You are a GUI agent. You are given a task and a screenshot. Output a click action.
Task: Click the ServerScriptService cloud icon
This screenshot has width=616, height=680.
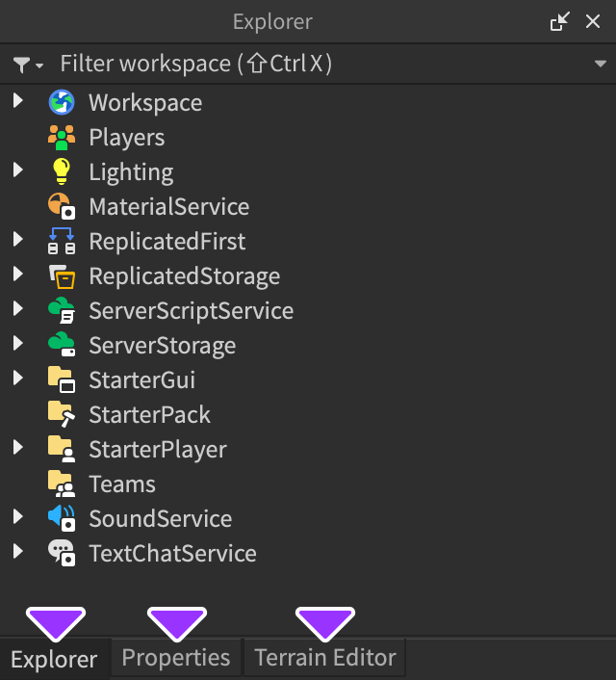[x=62, y=311]
